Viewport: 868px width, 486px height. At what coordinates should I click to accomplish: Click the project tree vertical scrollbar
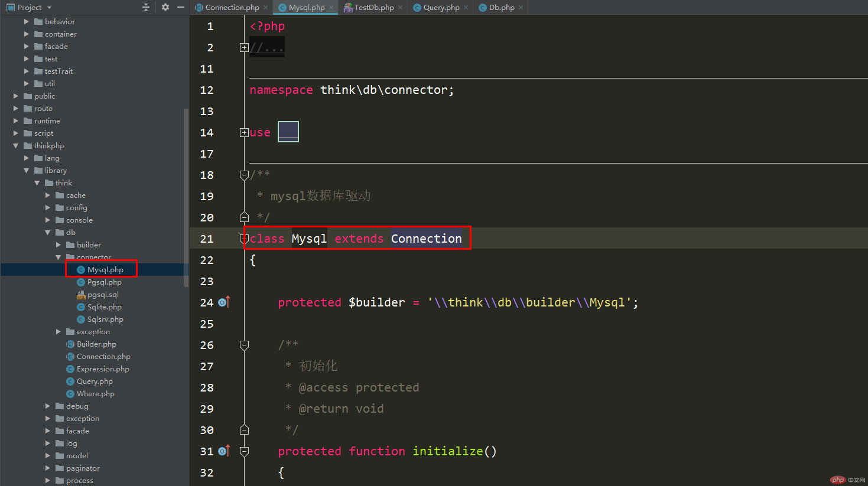pyautogui.click(x=186, y=198)
